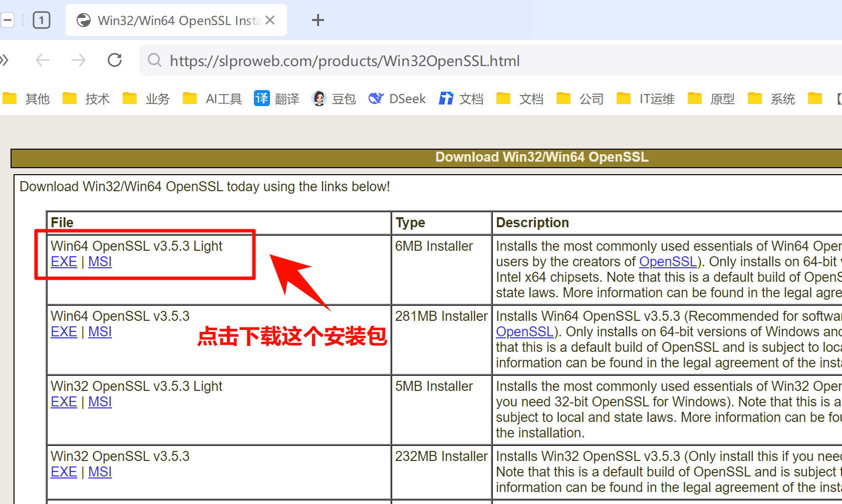Download Win32 OpenSSL v3.5.3 Light EXE

click(x=64, y=402)
